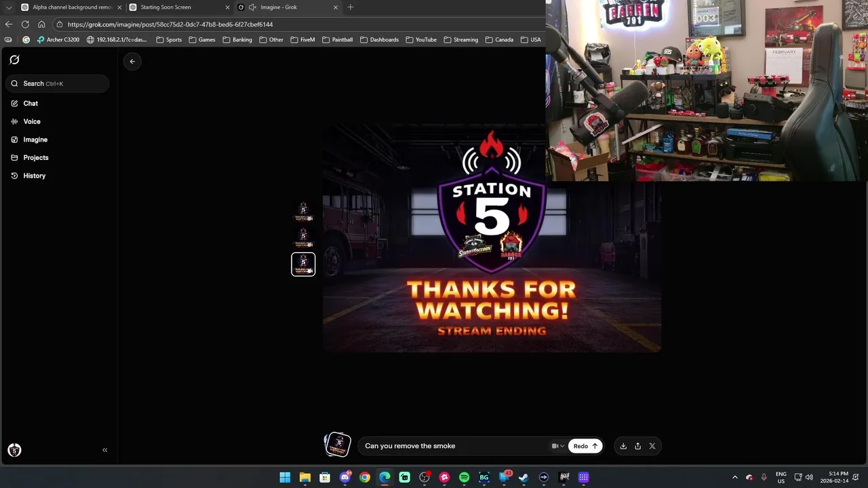
Task: Open the Streaming bookmarks folder
Action: tap(461, 40)
